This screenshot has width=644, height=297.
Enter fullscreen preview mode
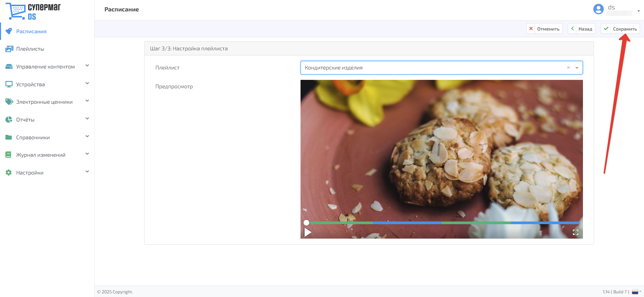tap(576, 232)
